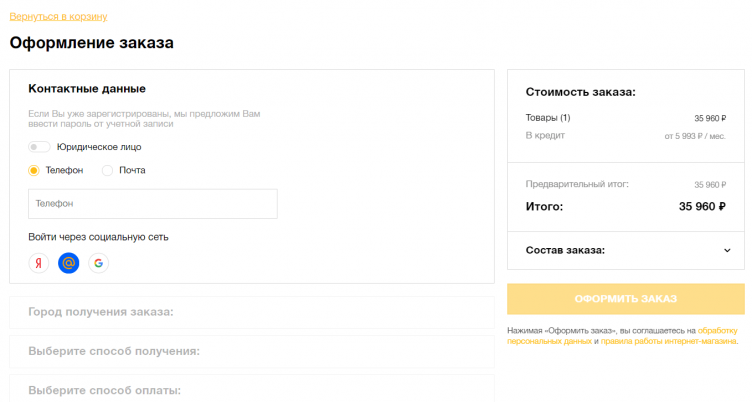
Task: Open the Выберите способ получения section
Action: (252, 351)
